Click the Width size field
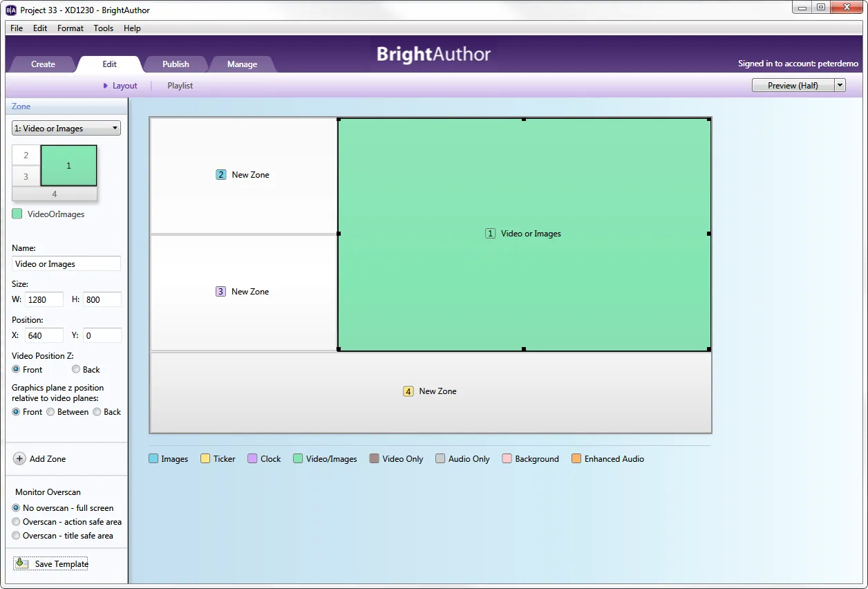The width and height of the screenshot is (868, 589). 44,299
